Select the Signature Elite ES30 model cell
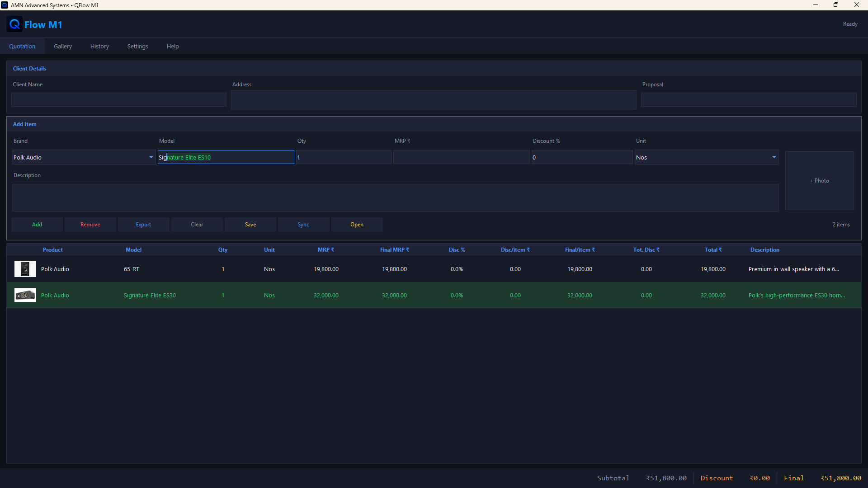 (x=150, y=295)
